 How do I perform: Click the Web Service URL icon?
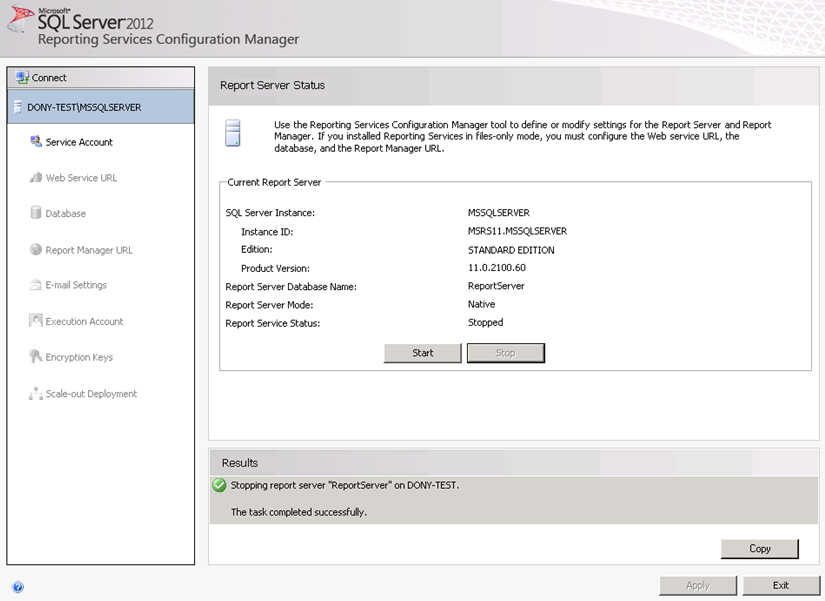(36, 178)
